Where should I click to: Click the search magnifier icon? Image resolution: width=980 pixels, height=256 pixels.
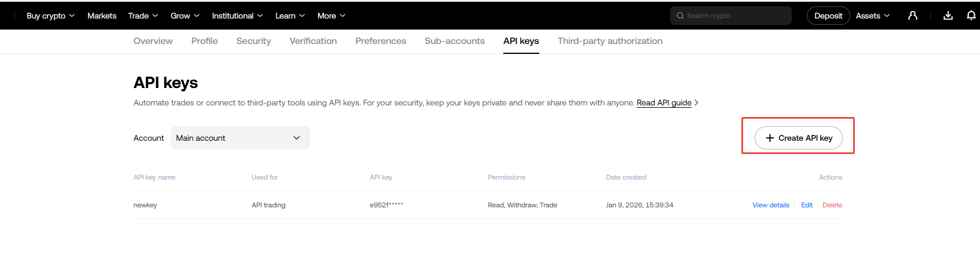click(x=681, y=16)
